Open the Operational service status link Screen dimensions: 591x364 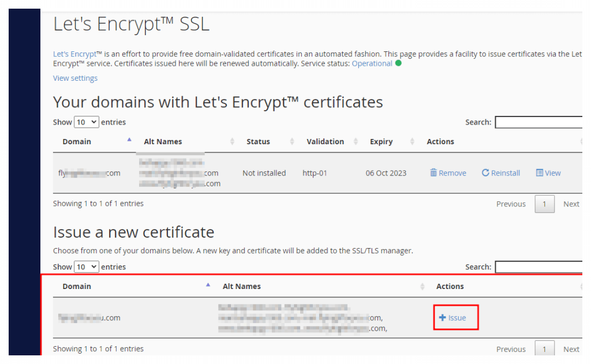[x=372, y=63]
